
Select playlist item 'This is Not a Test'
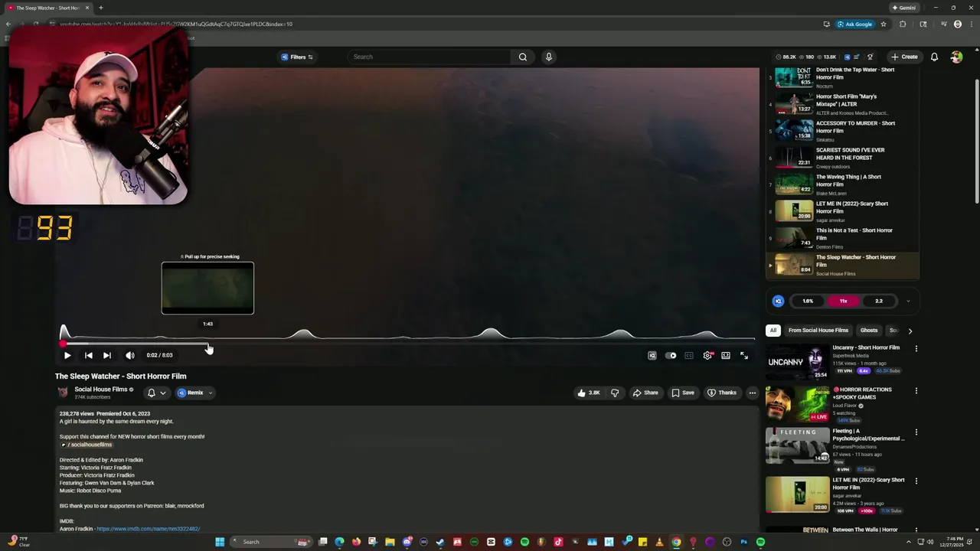click(842, 238)
